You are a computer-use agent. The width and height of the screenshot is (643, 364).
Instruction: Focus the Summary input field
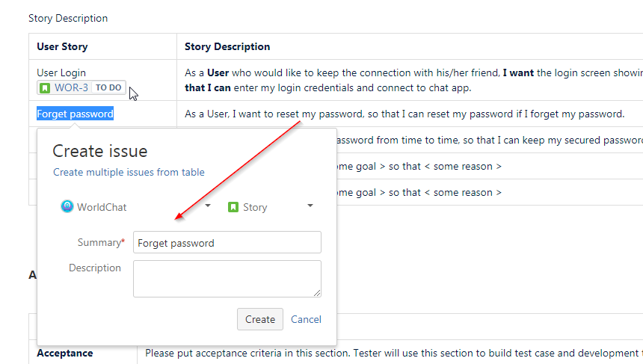pos(227,242)
